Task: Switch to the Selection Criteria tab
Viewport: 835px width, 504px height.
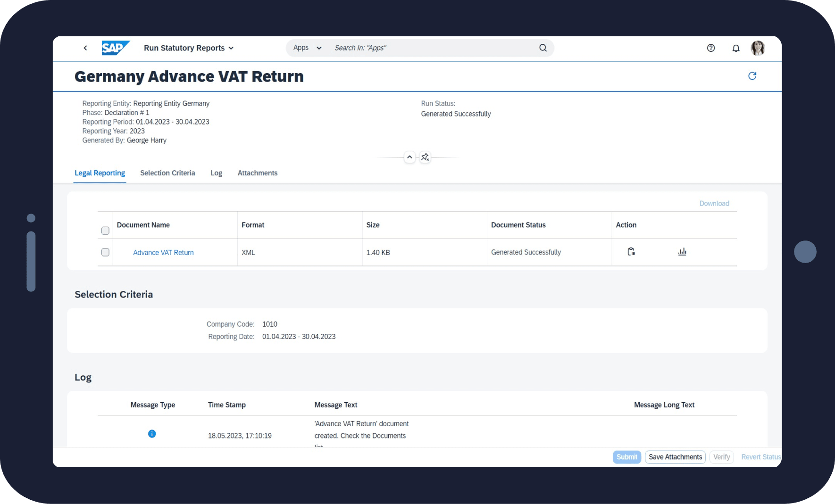Action: tap(167, 173)
